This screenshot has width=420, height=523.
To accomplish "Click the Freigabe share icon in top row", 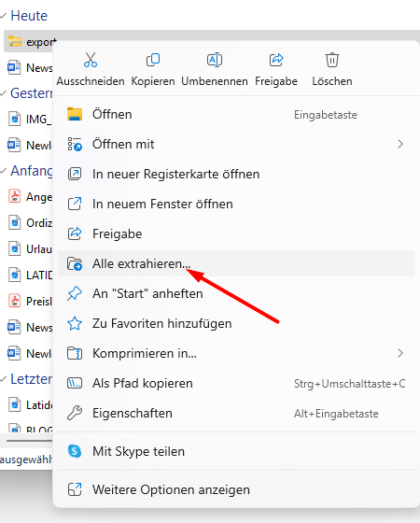I will click(276, 60).
